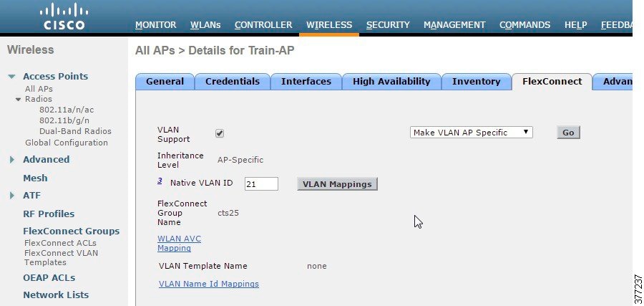Open 802.11b/g/n radios
This screenshot has height=306, width=644.
[64, 120]
